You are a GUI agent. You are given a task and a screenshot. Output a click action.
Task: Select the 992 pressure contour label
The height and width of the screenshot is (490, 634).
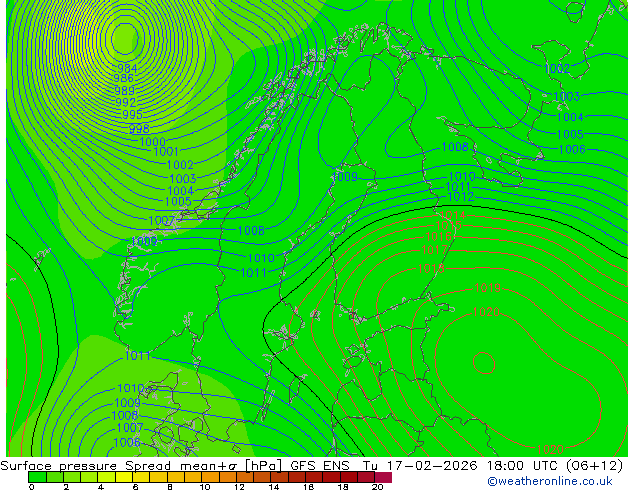[126, 102]
